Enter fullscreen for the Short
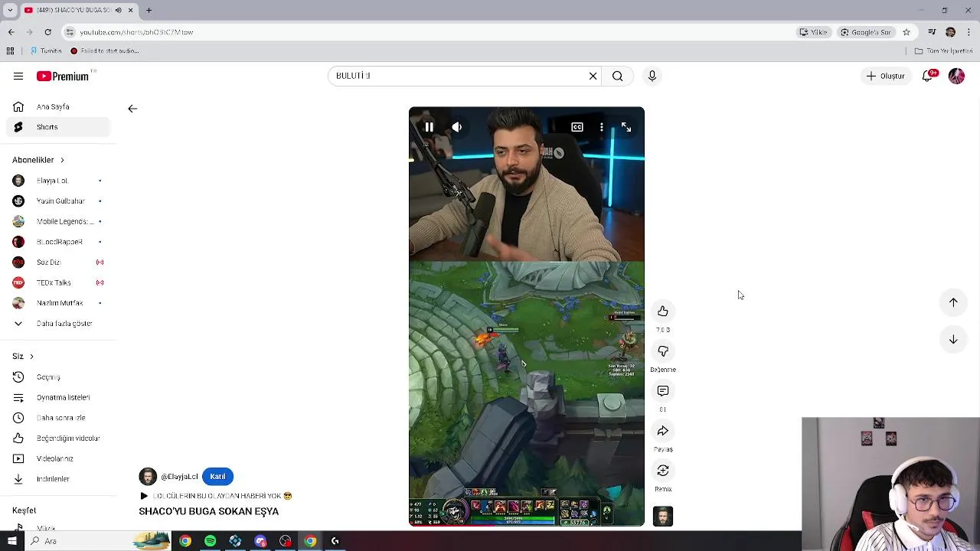Image resolution: width=980 pixels, height=551 pixels. click(626, 127)
